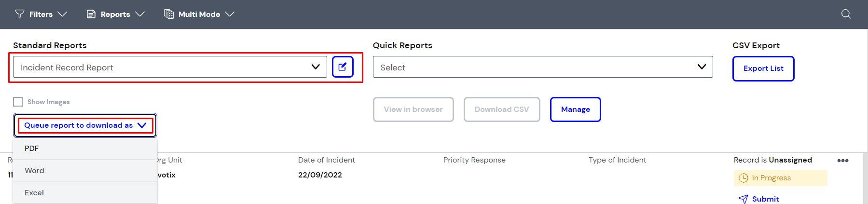Click the edit report pencil icon
Image resolution: width=868 pixels, height=204 pixels.
(343, 67)
